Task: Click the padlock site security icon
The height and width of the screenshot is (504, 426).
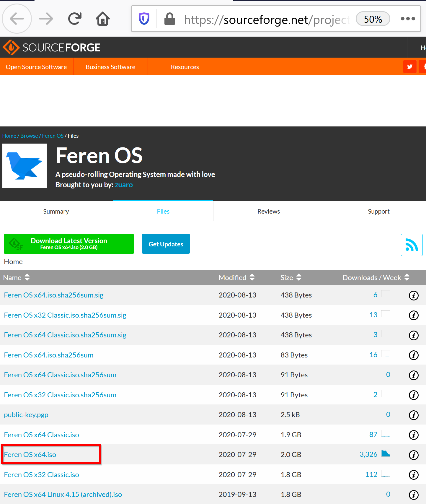Action: coord(170,19)
